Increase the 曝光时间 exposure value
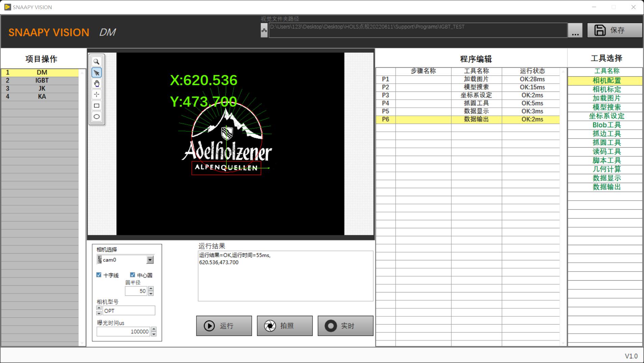The height and width of the screenshot is (363, 644). [154, 329]
